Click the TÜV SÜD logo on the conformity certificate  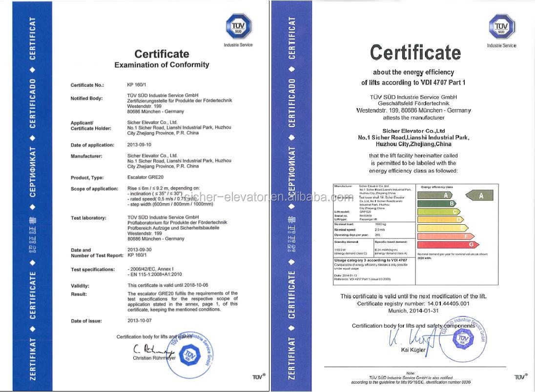click(238, 26)
